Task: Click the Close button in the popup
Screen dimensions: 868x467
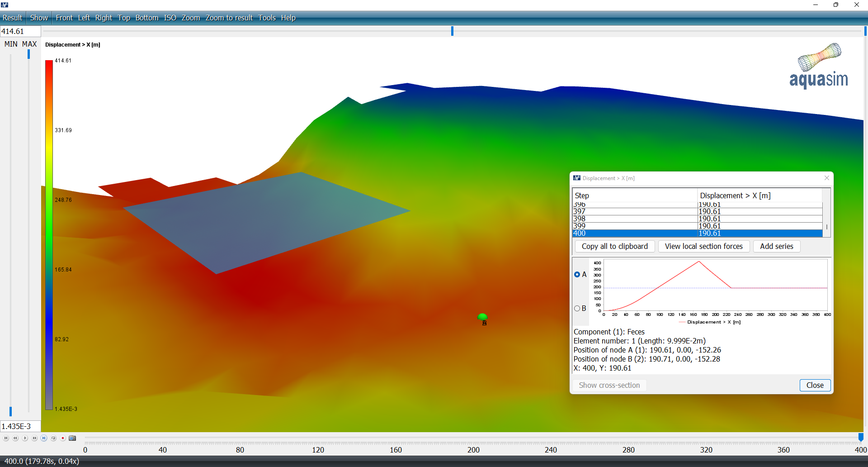Action: tap(815, 385)
